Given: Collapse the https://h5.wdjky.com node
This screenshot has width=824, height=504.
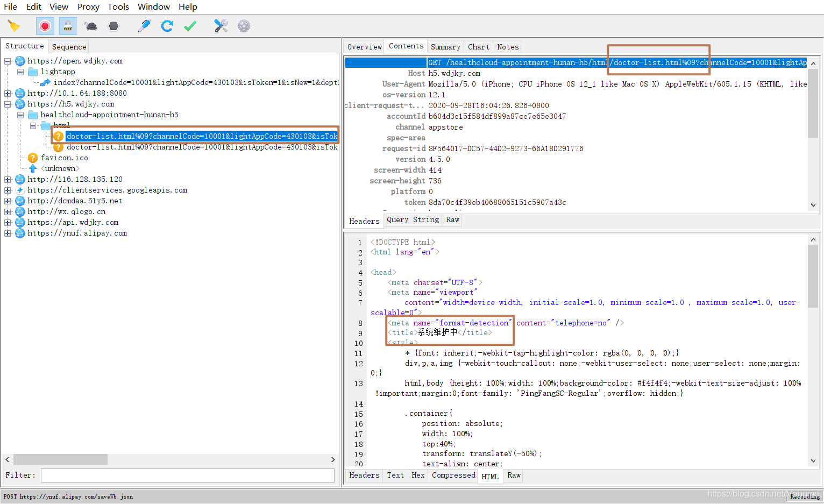Looking at the screenshot, I should click(x=8, y=104).
